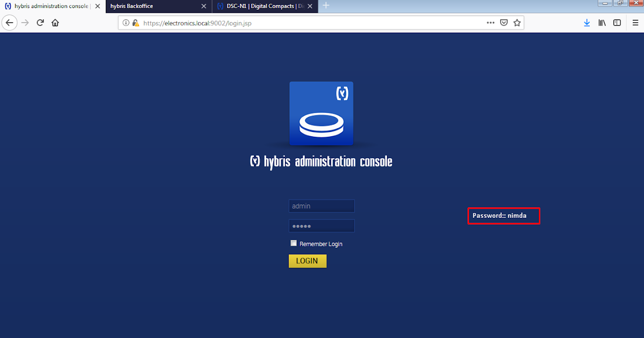Focus the admin username field
Image resolution: width=644 pixels, height=338 pixels.
tap(321, 206)
